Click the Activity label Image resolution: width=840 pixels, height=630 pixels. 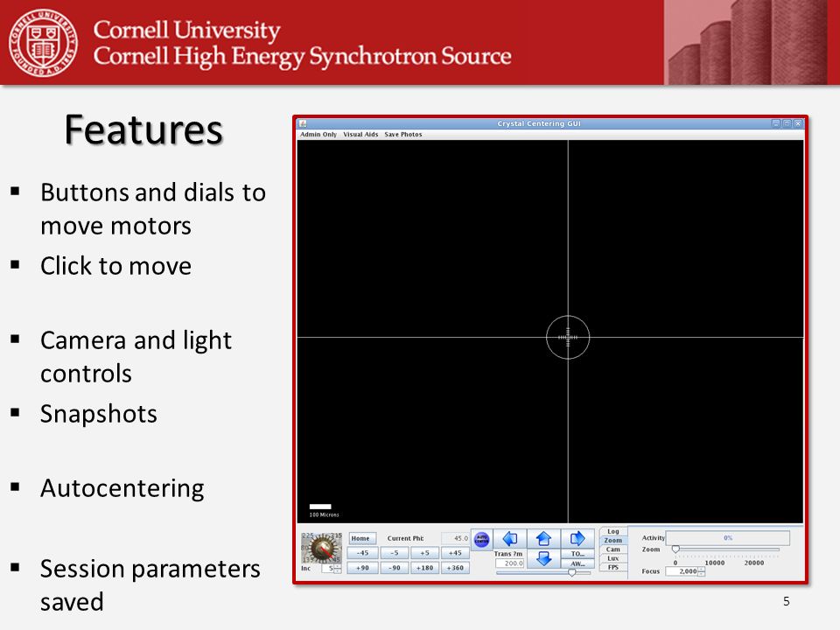pos(654,538)
